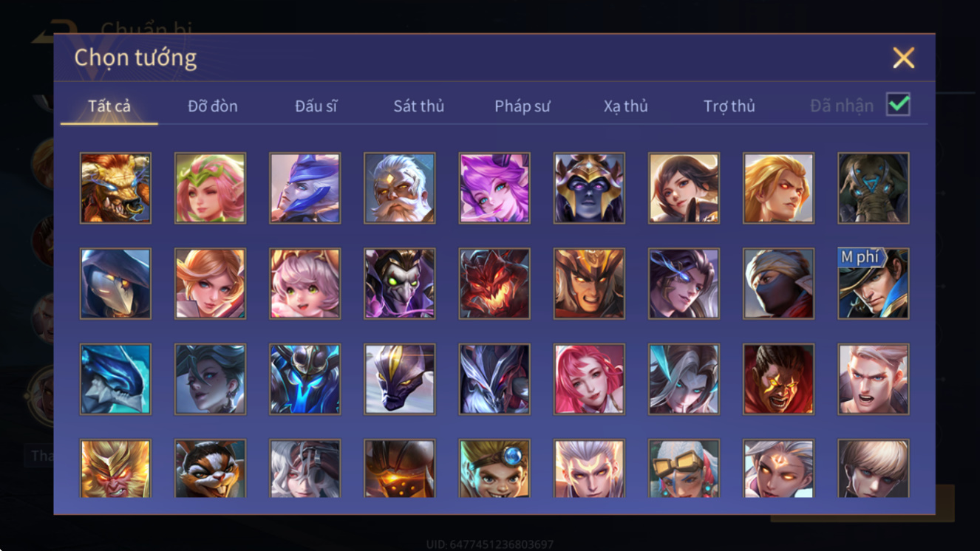Select the golden monkey king hero
The height and width of the screenshot is (551, 980).
[x=115, y=468]
